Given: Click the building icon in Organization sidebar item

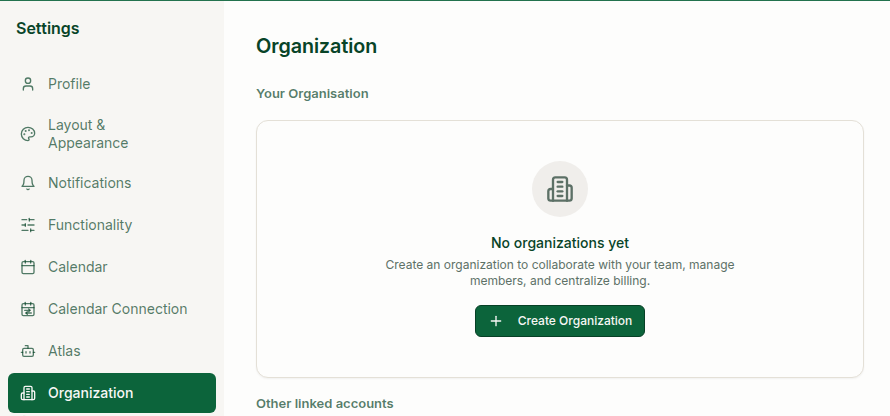Looking at the screenshot, I should coord(28,393).
